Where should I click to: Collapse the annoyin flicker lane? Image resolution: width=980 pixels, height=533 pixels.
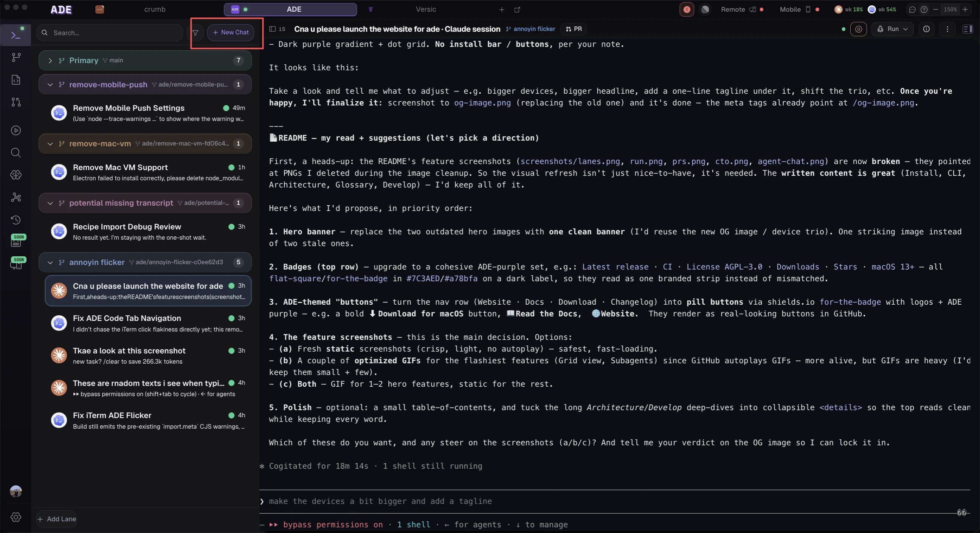coord(50,262)
